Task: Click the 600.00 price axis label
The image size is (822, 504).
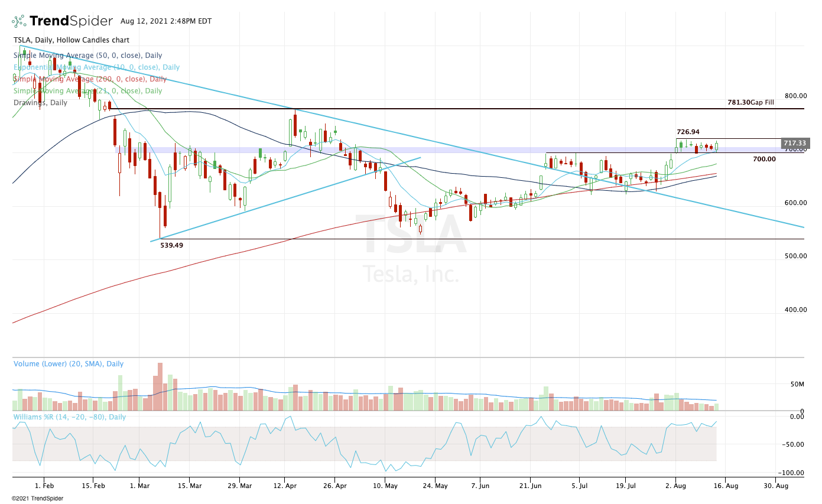Action: click(x=795, y=203)
